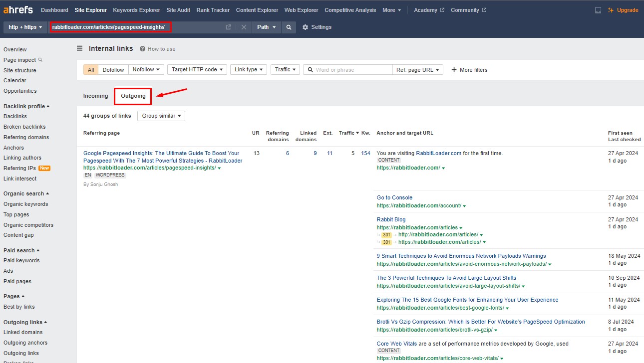Expand the Group similar dropdown
This screenshot has height=363, width=644.
pos(161,116)
